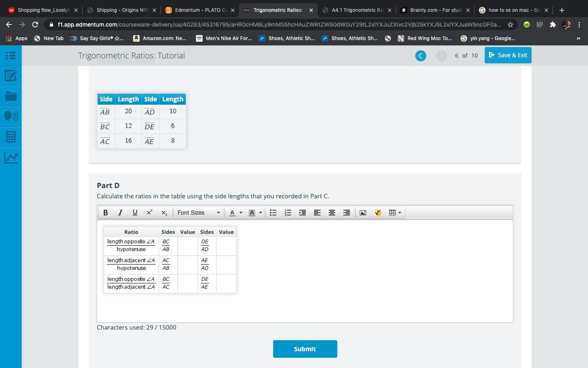Image resolution: width=588 pixels, height=368 pixels.
Task: Open the Red Wing Moc To... bookmark
Action: [x=425, y=38]
